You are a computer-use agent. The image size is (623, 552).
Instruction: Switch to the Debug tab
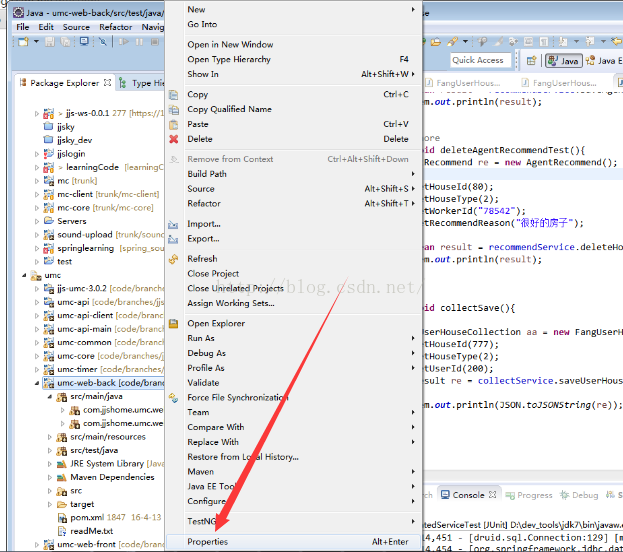coord(578,495)
